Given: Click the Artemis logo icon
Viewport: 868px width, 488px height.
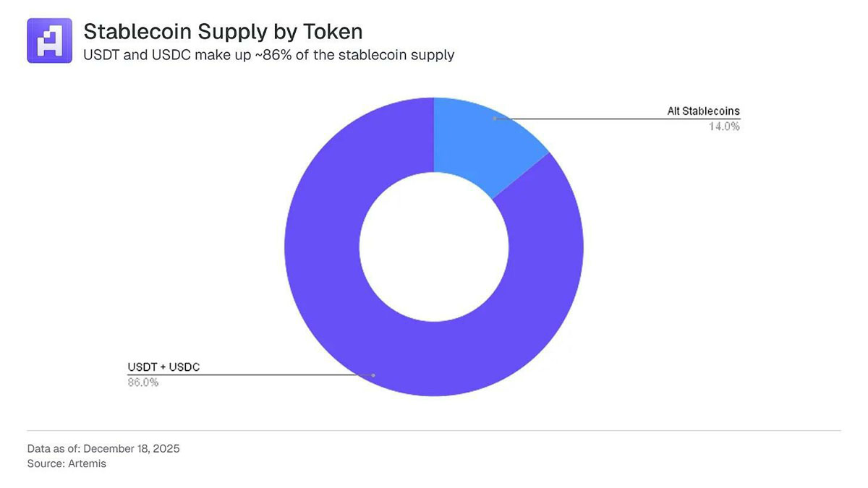Looking at the screenshot, I should (49, 40).
